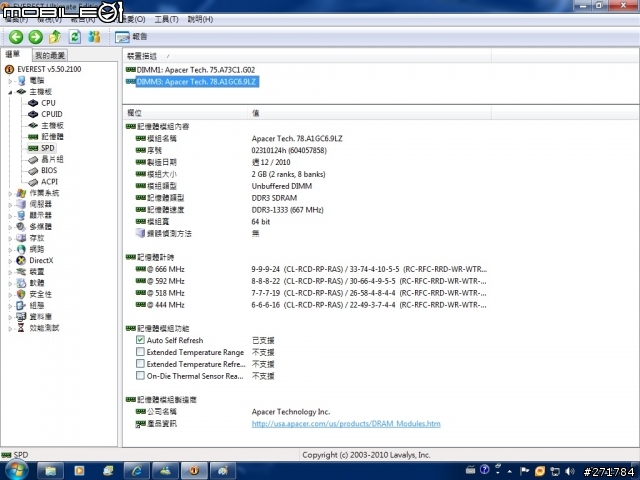This screenshot has height=480, width=640.
Task: Toggle the On-Die Thermal Sensor Rea... checkbox
Action: coord(140,375)
